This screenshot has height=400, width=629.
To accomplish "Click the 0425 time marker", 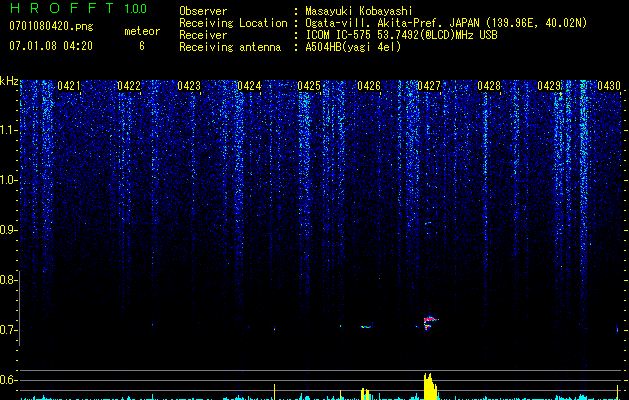I will (309, 86).
